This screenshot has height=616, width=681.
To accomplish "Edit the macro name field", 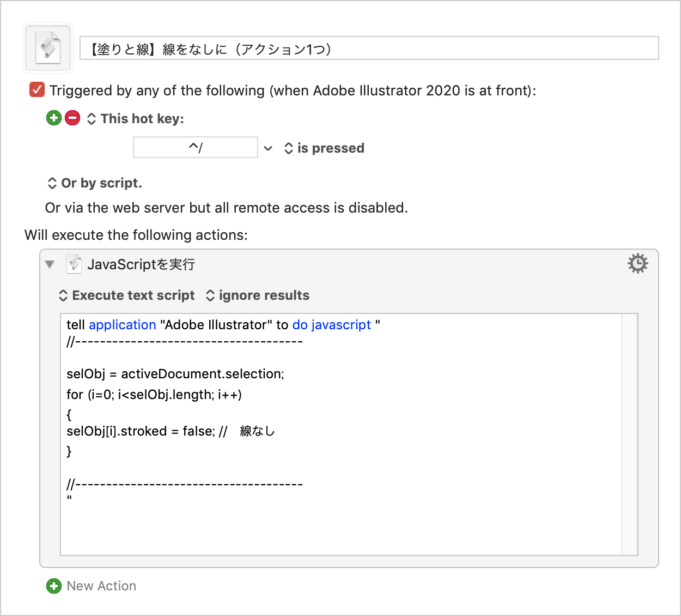I will pyautogui.click(x=369, y=49).
